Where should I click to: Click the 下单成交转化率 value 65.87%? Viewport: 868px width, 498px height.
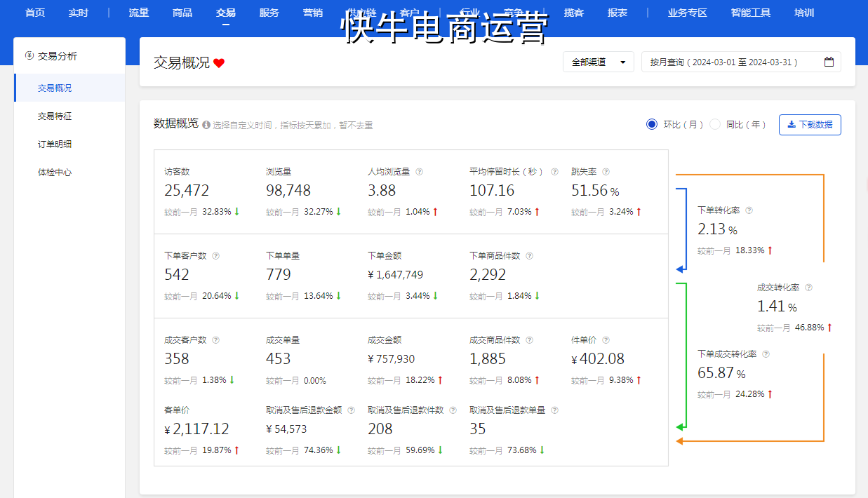721,374
